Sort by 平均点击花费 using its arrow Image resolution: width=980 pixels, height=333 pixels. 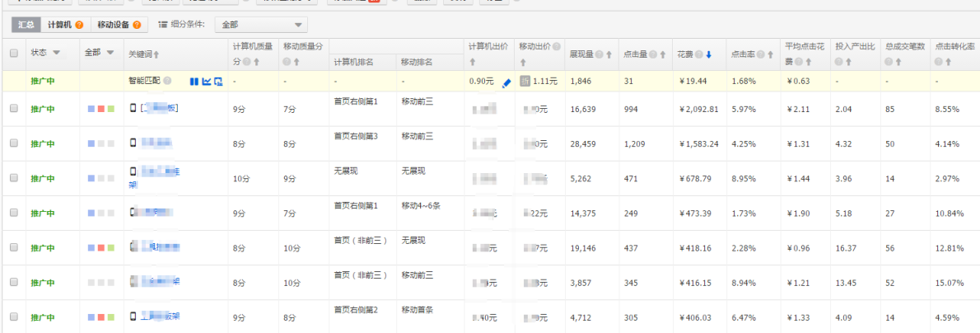coord(808,62)
